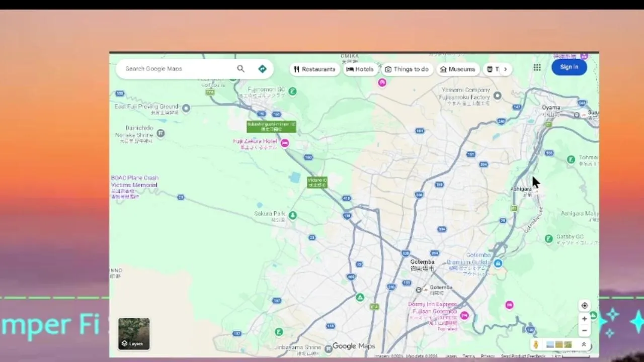Select the partly hidden chip after Museums
The image size is (644, 362).
pyautogui.click(x=492, y=69)
